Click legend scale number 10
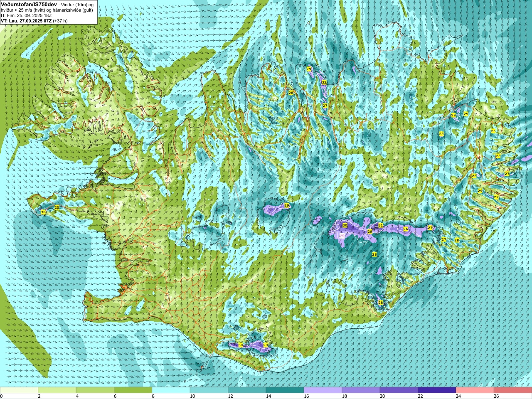The height and width of the screenshot is (399, 532). click(x=192, y=396)
